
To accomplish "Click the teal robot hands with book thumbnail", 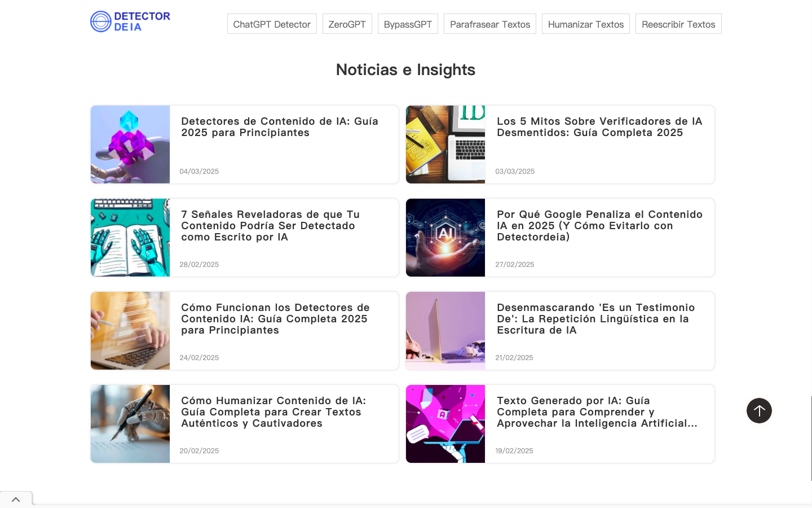I will tap(130, 238).
